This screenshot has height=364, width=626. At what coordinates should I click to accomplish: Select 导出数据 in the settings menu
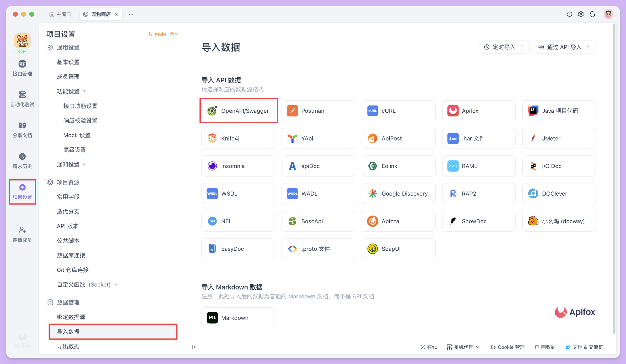[x=68, y=346]
